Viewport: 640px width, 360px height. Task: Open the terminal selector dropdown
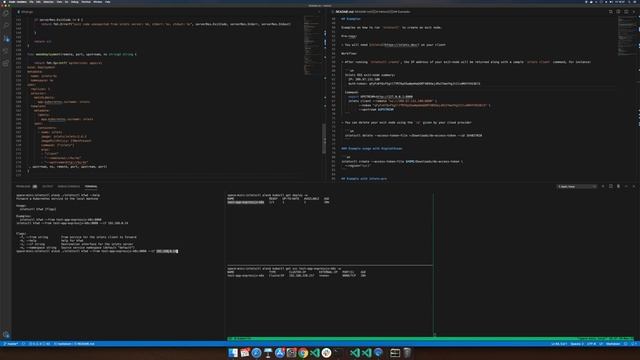coord(577,187)
